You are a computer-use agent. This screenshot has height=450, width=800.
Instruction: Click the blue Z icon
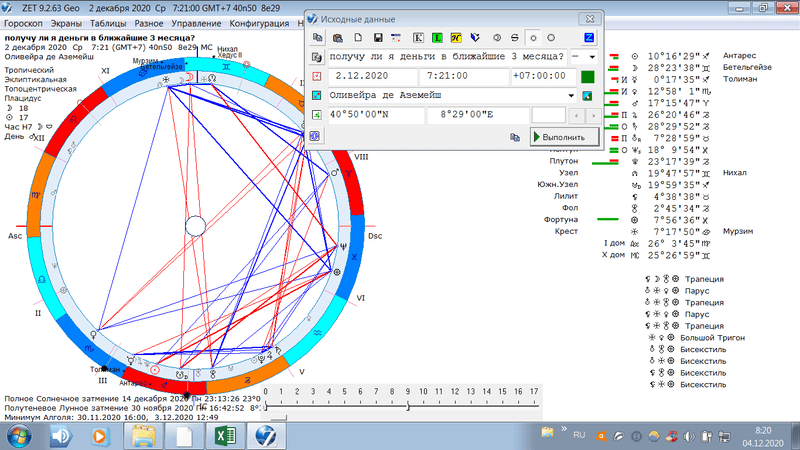(x=589, y=37)
